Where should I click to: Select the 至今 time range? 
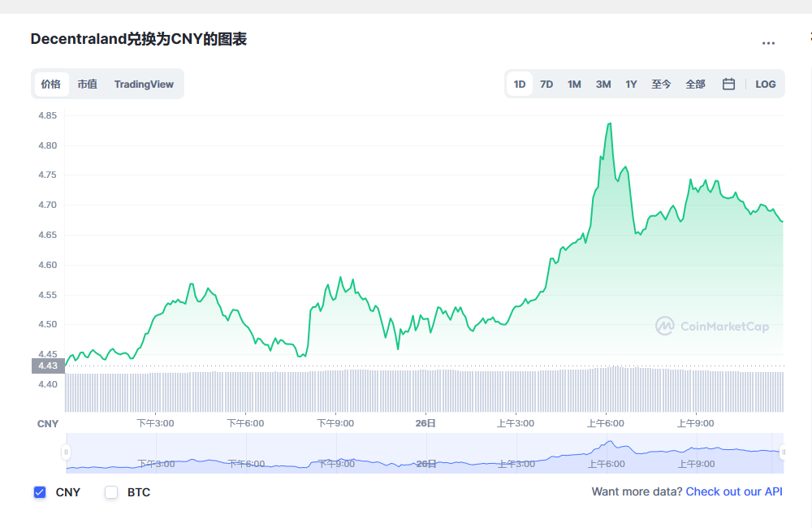pos(661,84)
